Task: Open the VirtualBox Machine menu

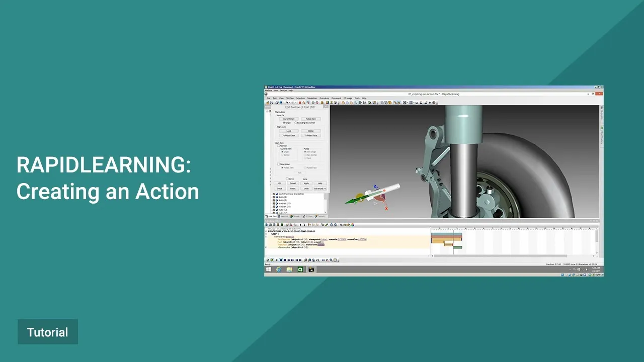Action: [x=269, y=90]
